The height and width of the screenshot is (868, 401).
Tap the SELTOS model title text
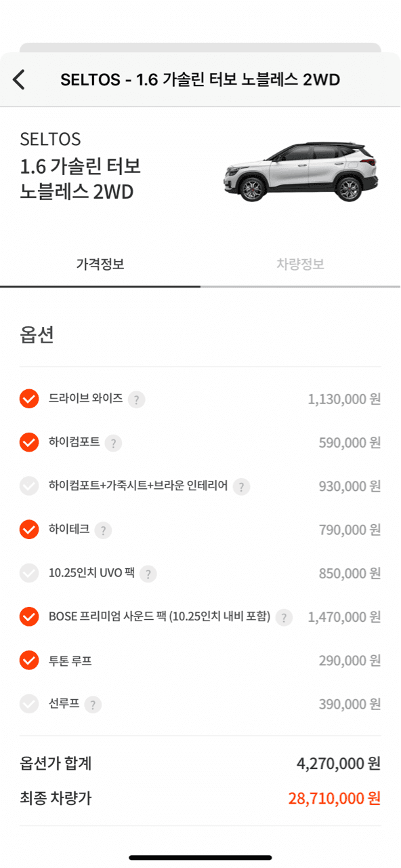tap(50, 140)
